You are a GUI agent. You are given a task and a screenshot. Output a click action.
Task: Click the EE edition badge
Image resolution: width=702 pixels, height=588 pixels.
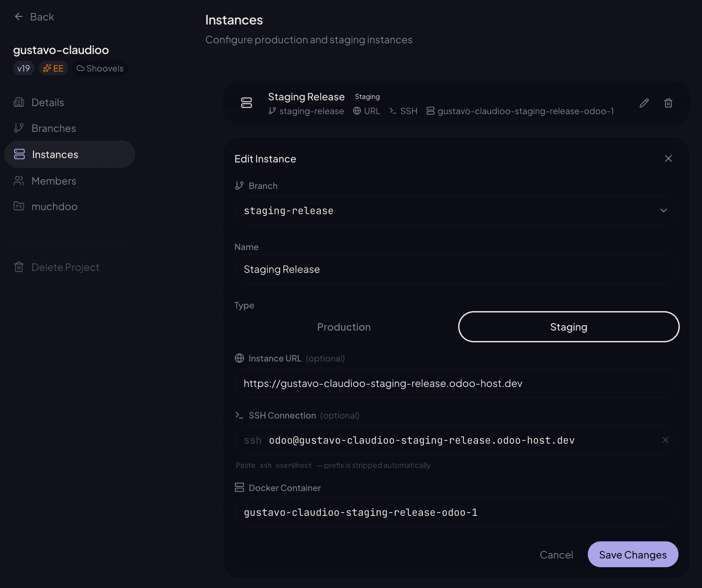(53, 68)
